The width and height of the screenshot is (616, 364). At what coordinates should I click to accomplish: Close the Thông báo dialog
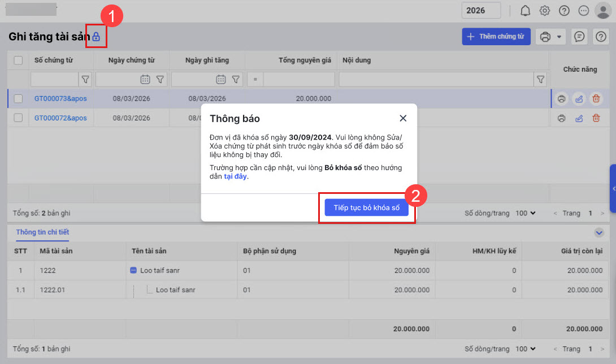click(403, 118)
